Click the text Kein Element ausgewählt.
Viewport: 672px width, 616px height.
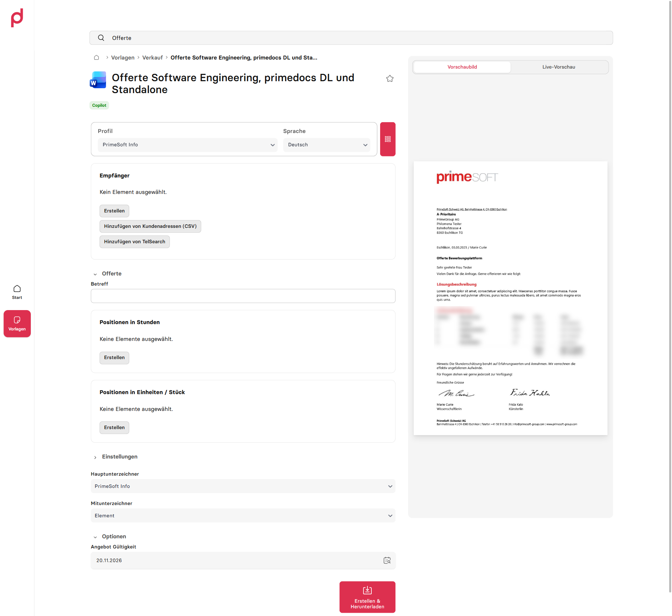133,192
